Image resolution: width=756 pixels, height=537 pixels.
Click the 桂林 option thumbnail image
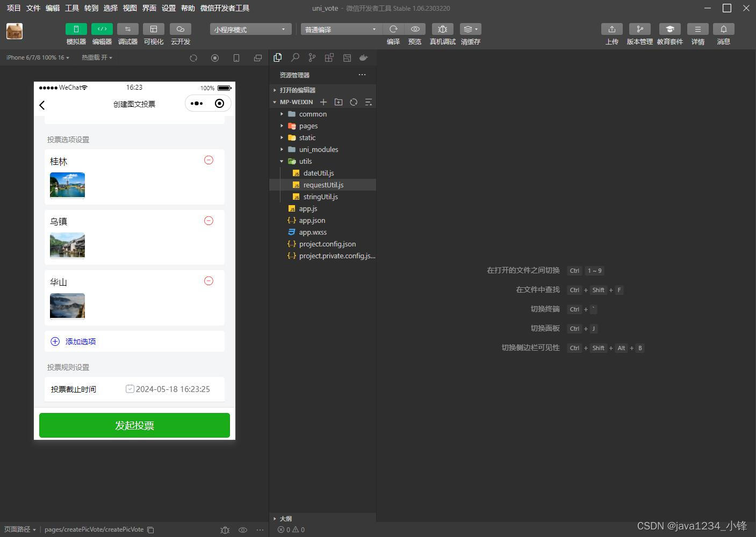tap(67, 185)
